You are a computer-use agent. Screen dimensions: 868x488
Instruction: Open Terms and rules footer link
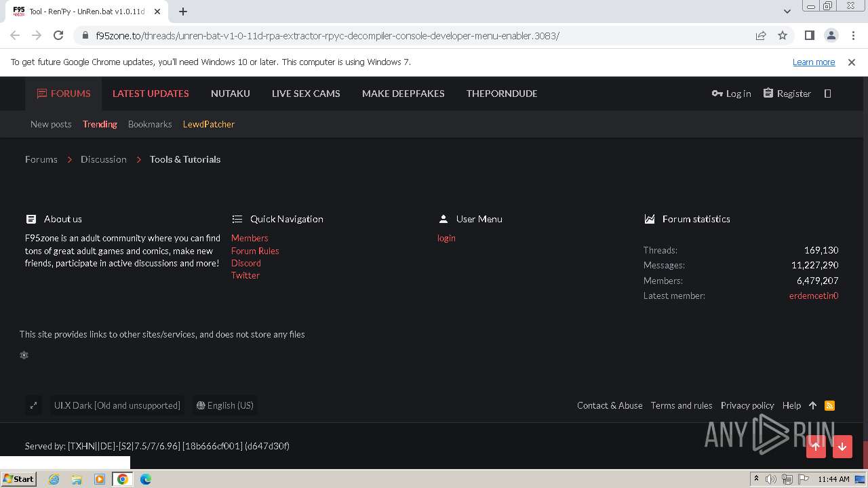coord(682,405)
